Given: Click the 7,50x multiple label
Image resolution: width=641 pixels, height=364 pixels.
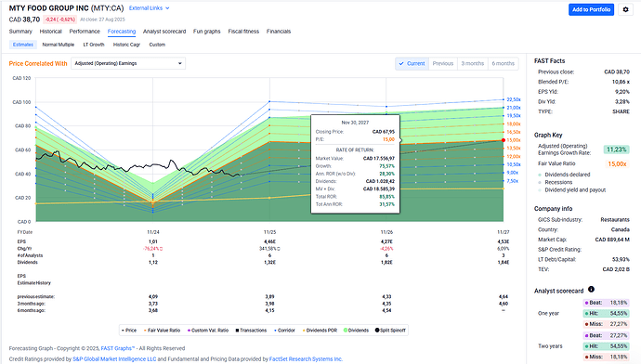Looking at the screenshot, I should coord(513,181).
